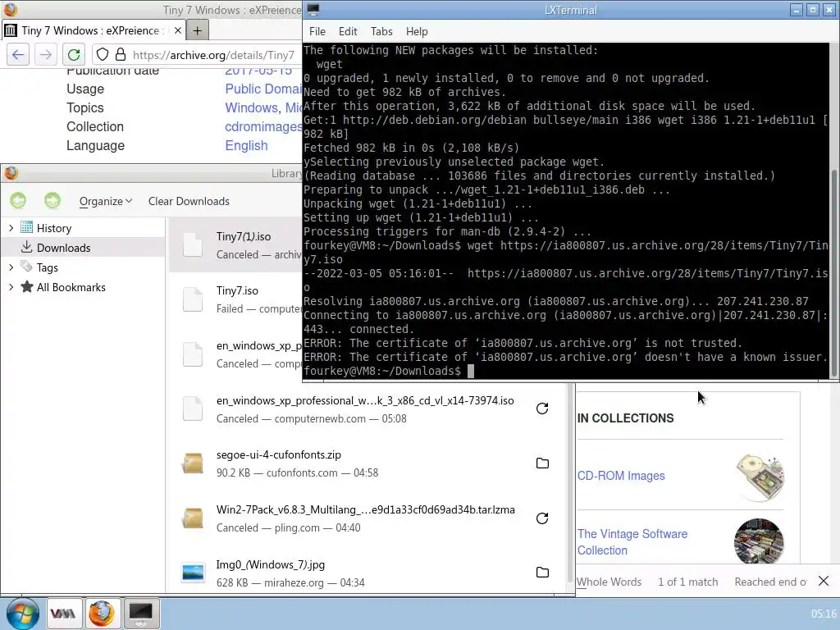
Task: Click the Library forward arrow button
Action: coord(52,201)
